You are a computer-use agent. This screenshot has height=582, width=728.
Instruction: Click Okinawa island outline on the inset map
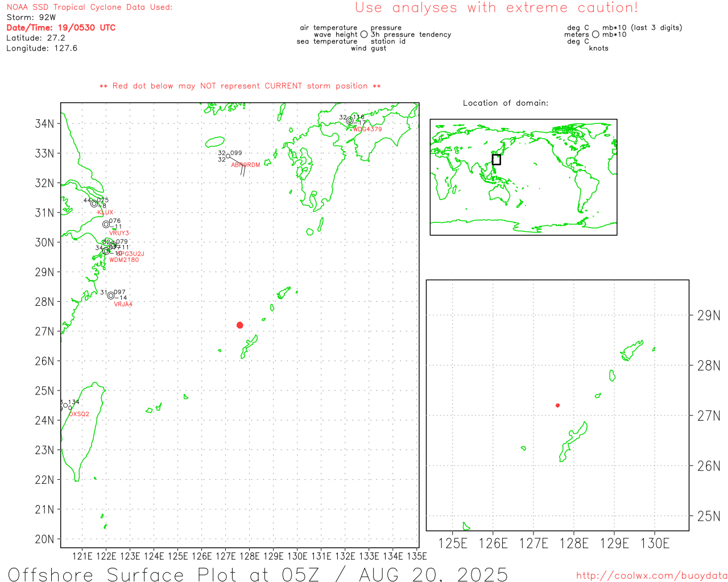click(573, 442)
